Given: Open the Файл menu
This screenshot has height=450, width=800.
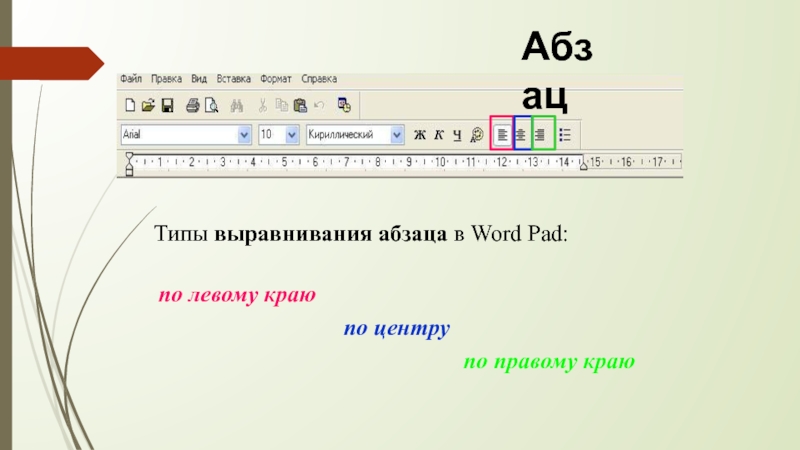Looking at the screenshot, I should pyautogui.click(x=131, y=79).
